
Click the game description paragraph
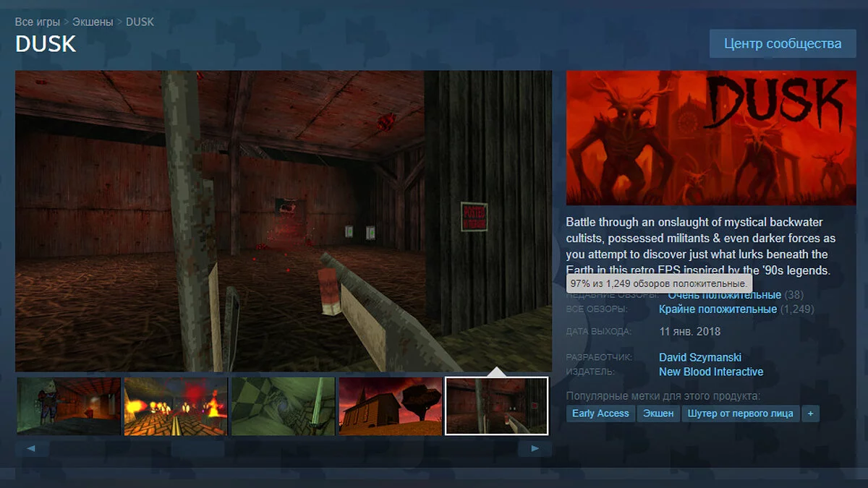(701, 247)
